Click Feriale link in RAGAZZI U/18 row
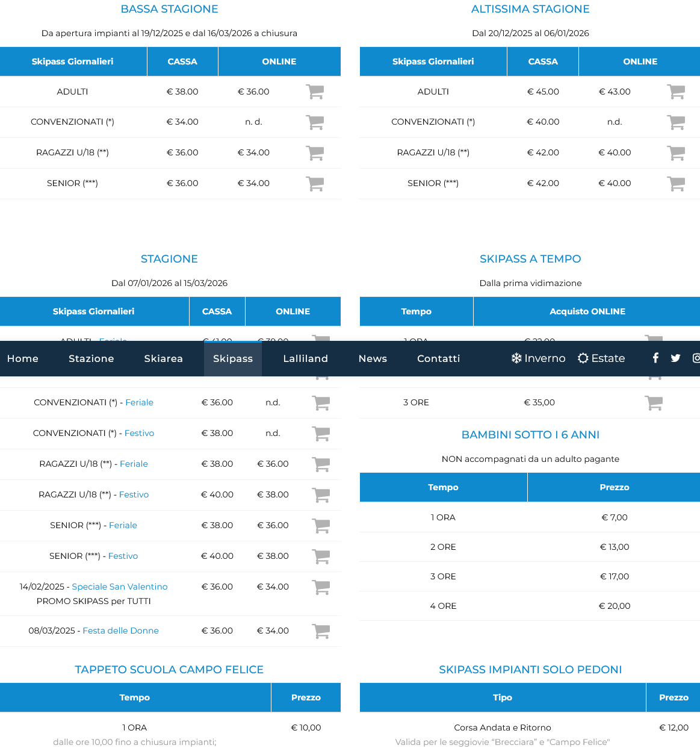This screenshot has width=700, height=754. point(134,464)
